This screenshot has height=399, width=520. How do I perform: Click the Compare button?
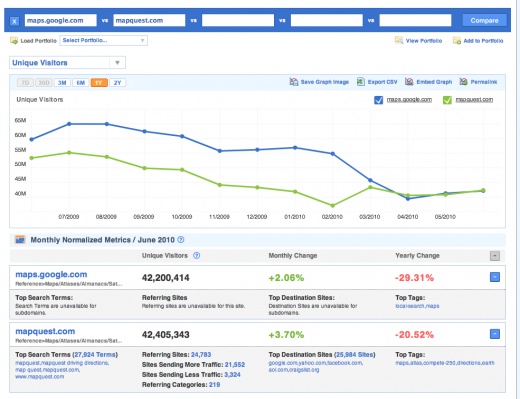484,21
